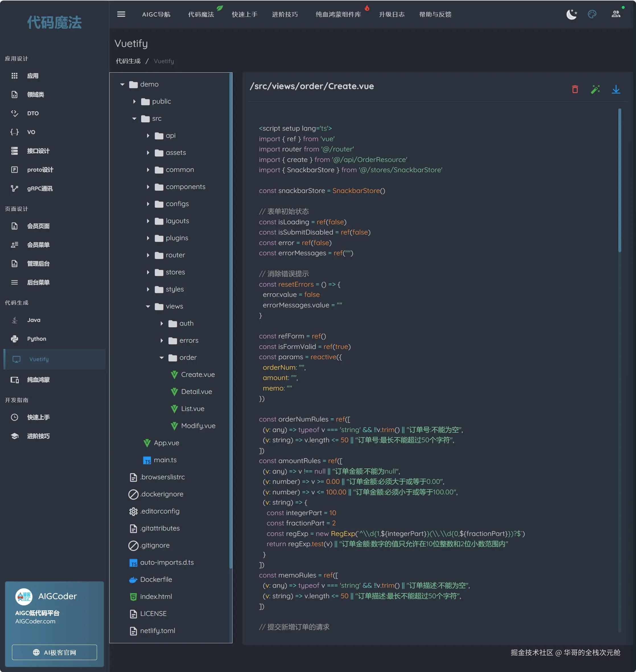Collapse the demo root folder
Viewport: 636px width, 672px height.
point(122,85)
